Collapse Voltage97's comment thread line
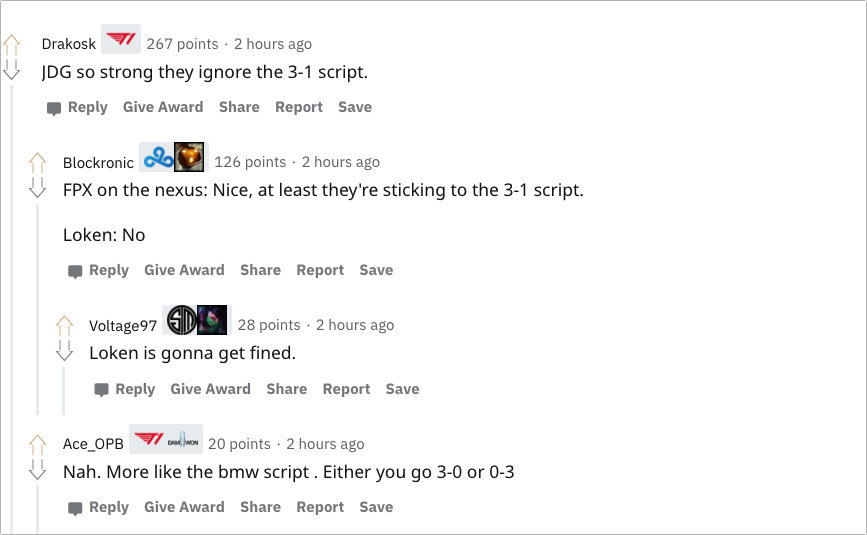 65,390
